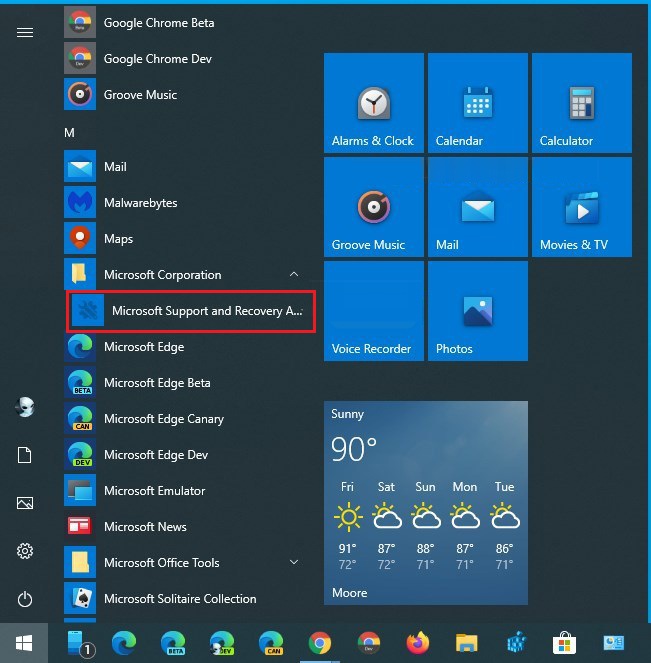Launch Microsoft Edge from the app list
Image resolution: width=651 pixels, height=663 pixels.
(x=186, y=347)
